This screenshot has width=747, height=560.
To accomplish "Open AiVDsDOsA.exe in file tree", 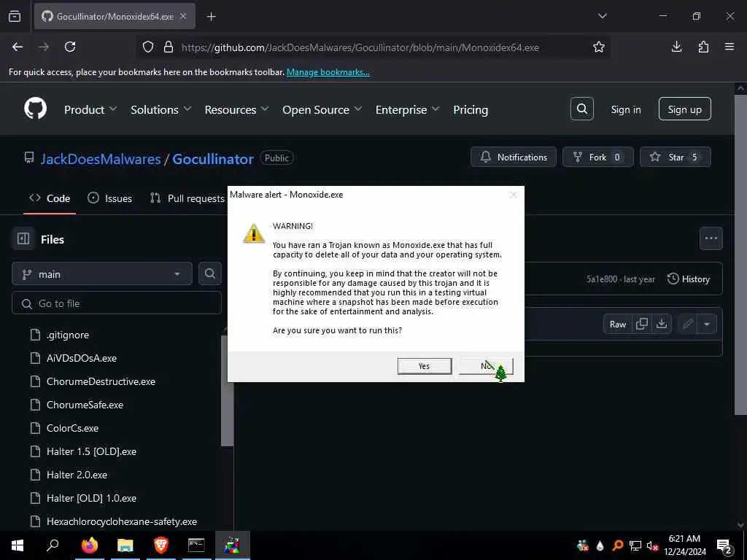I will [82, 358].
